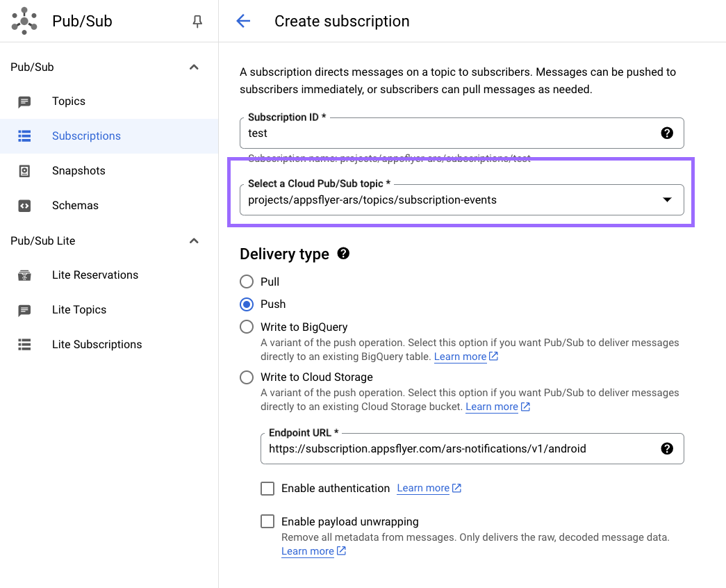Open Snapshots from the sidebar
The width and height of the screenshot is (726, 588).
(79, 171)
